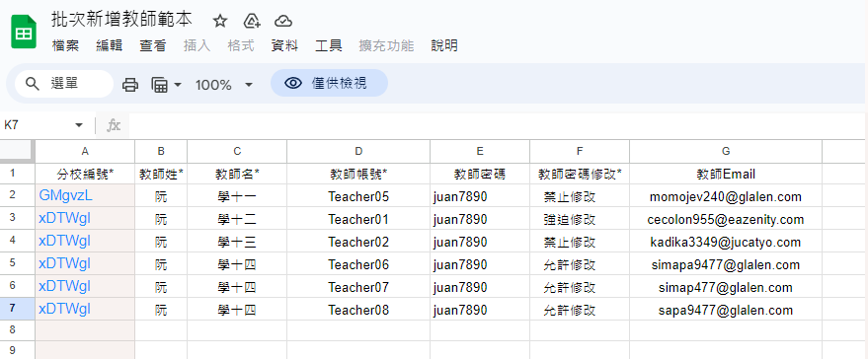
Task: Click cell Teacher05
Action: [358, 197]
